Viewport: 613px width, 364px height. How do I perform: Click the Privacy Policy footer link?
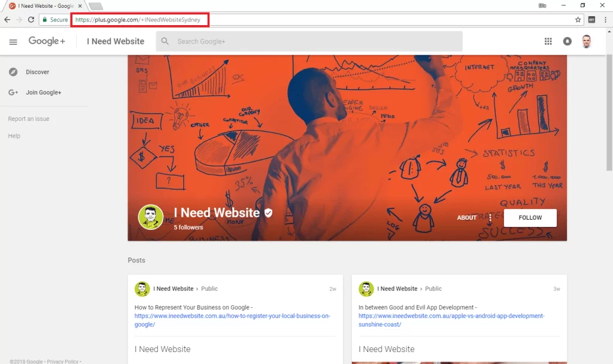coord(62,362)
